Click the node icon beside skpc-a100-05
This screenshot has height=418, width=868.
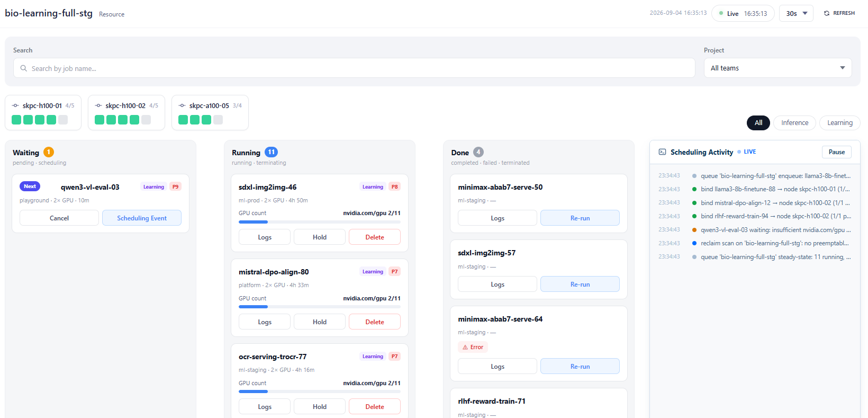pos(182,105)
